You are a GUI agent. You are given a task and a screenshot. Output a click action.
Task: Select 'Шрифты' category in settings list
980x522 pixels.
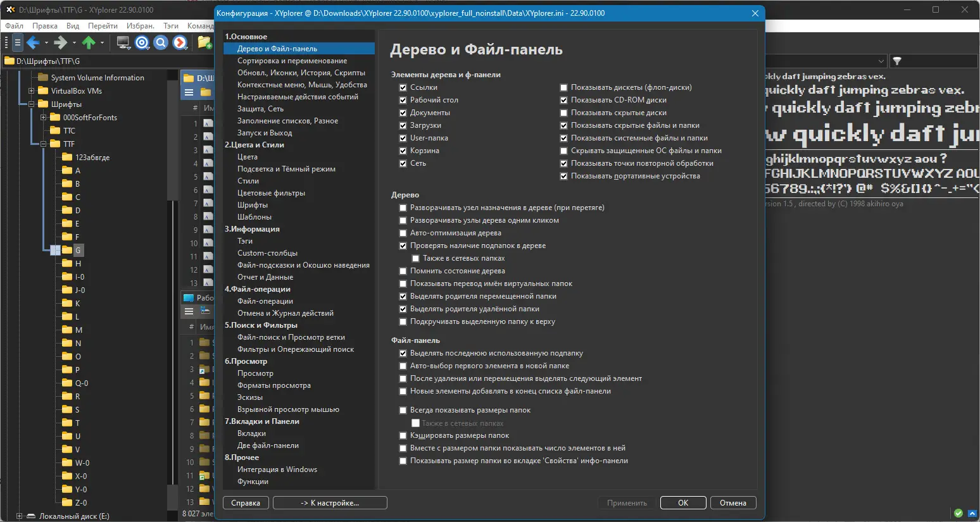click(x=253, y=205)
